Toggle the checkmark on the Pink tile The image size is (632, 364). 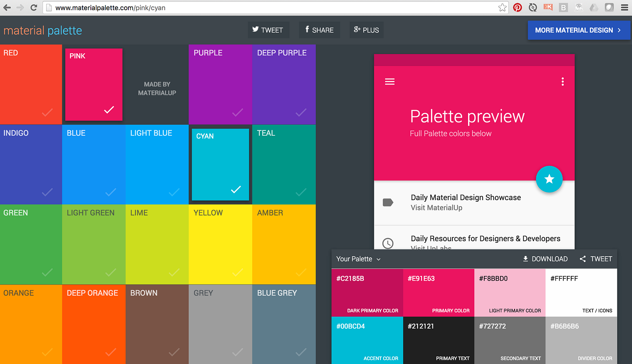pos(109,110)
